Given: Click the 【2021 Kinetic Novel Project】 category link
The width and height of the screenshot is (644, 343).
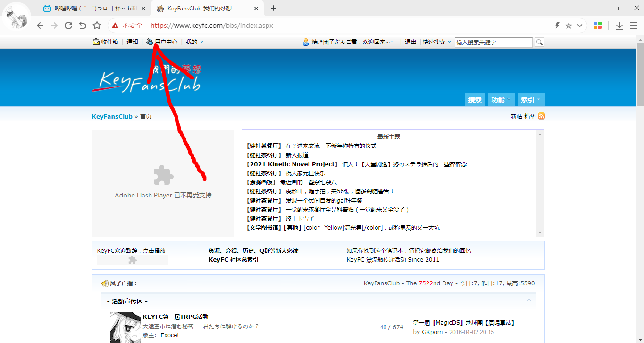Looking at the screenshot, I should click(x=293, y=164).
